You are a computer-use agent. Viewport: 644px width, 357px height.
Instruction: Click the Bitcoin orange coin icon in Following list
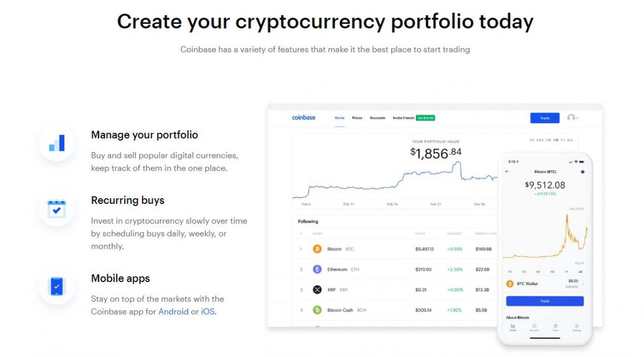click(x=317, y=249)
